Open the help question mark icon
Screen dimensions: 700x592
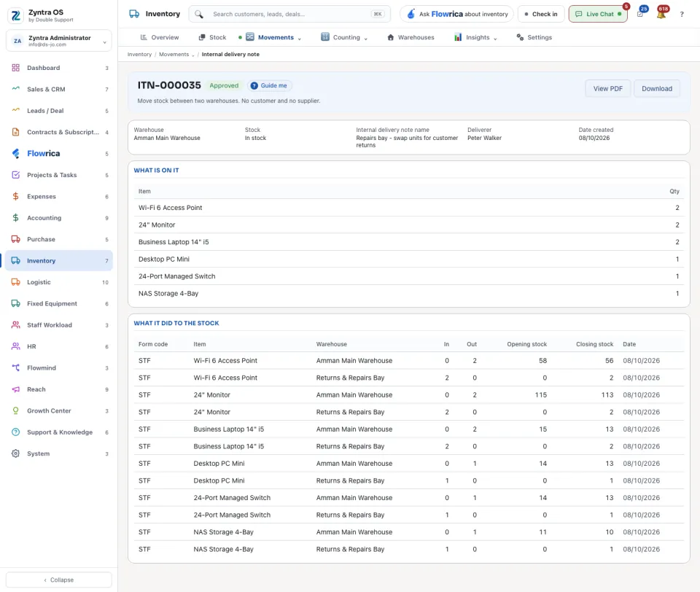(682, 15)
